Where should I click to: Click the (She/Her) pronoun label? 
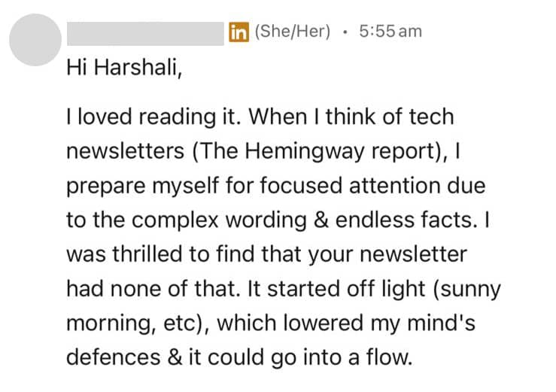tap(293, 31)
